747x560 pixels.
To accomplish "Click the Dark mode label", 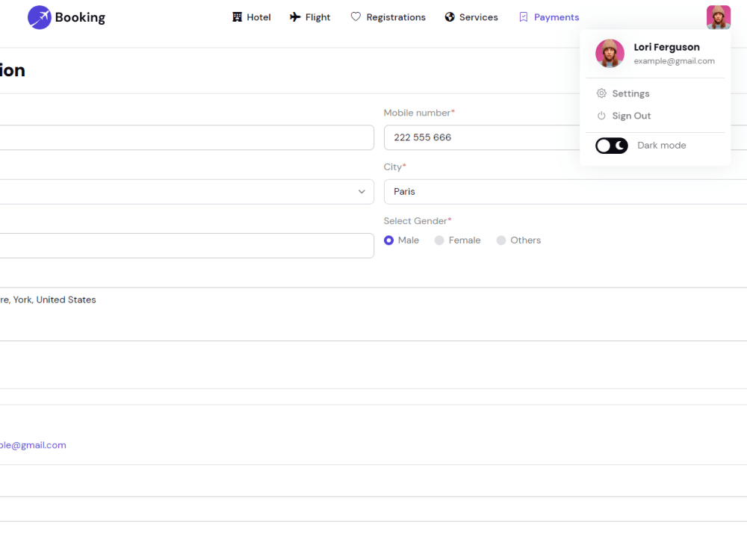I will [662, 146].
